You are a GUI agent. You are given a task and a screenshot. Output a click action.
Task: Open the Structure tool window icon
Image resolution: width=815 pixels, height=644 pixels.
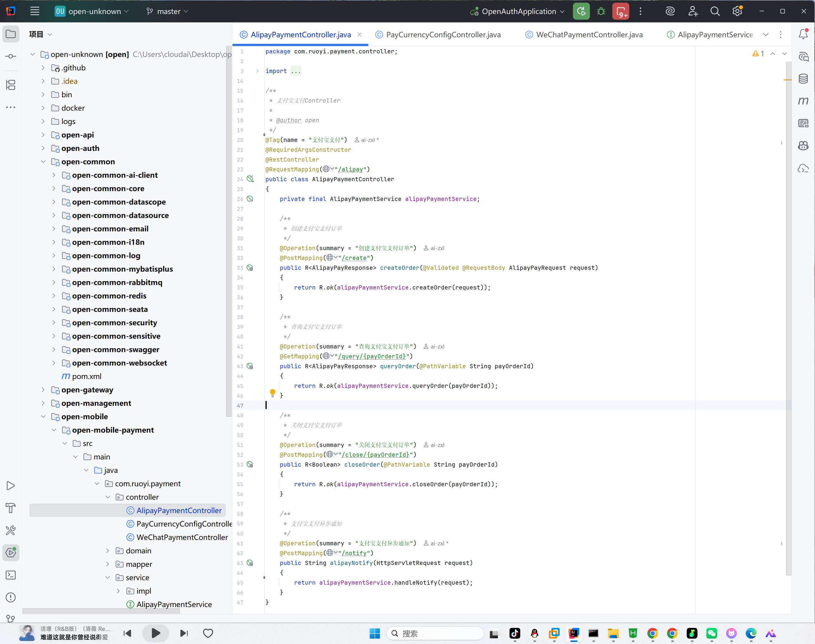point(11,85)
